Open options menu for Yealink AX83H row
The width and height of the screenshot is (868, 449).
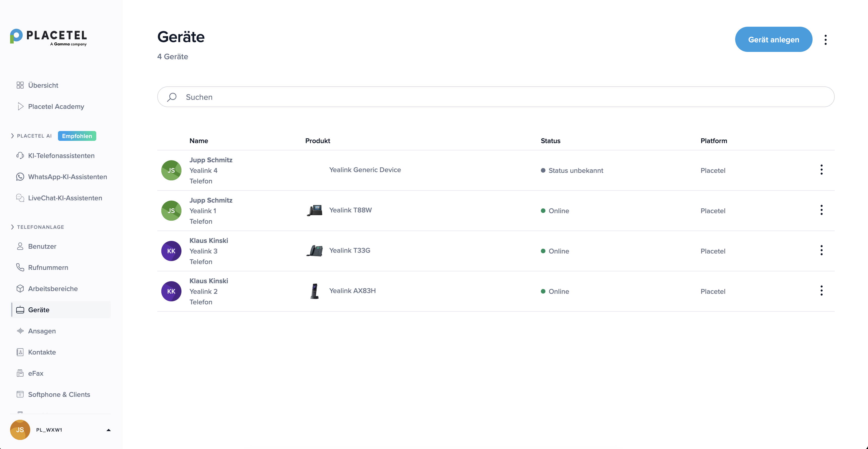tap(822, 291)
